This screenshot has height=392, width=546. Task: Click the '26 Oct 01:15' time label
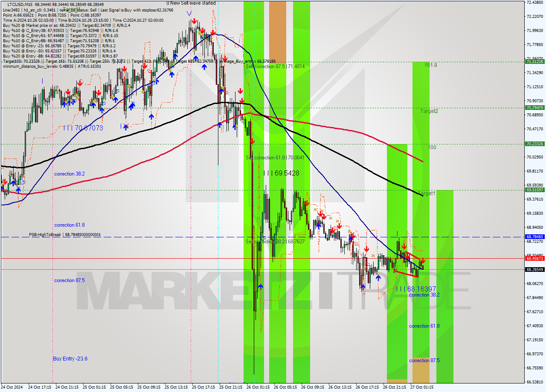[258, 387]
